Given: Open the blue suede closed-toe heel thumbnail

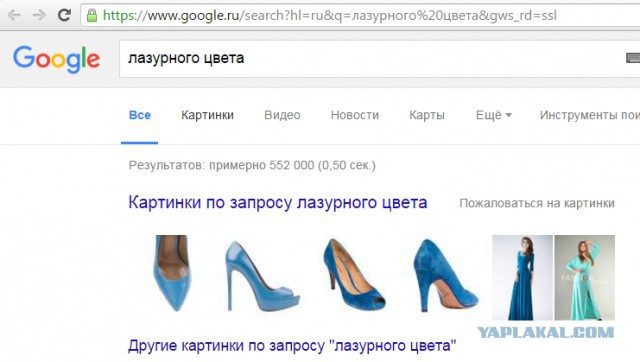Looking at the screenshot, I should (x=445, y=275).
